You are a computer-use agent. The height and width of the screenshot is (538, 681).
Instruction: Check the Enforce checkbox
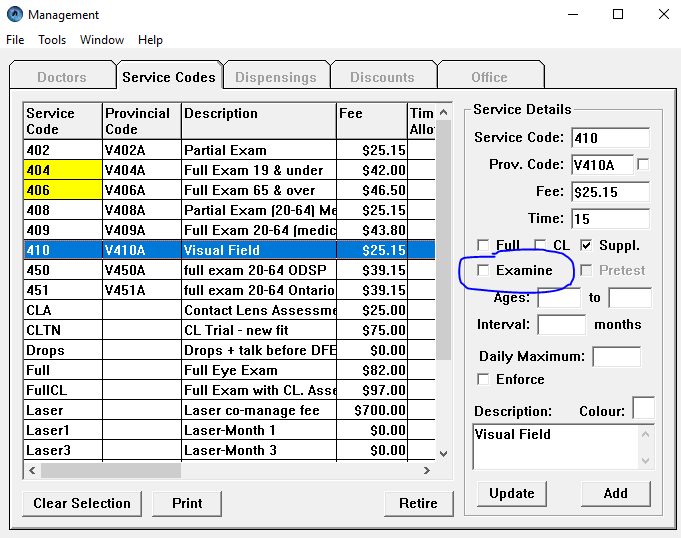coord(483,379)
